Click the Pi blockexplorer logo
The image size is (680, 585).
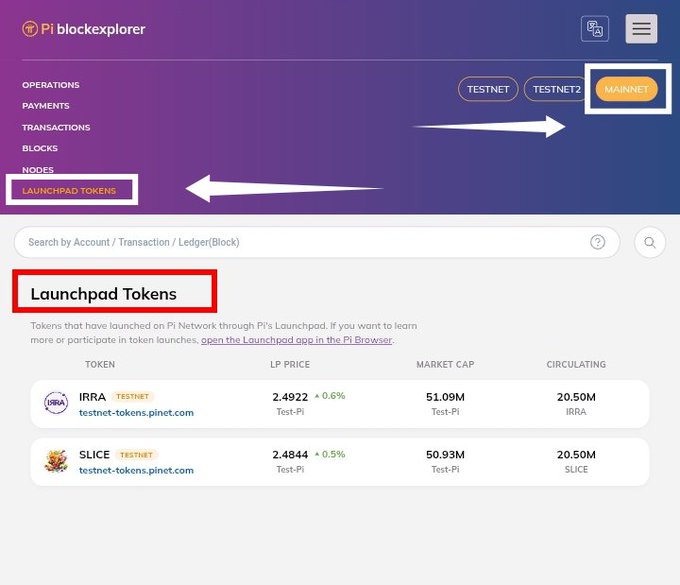click(x=84, y=29)
